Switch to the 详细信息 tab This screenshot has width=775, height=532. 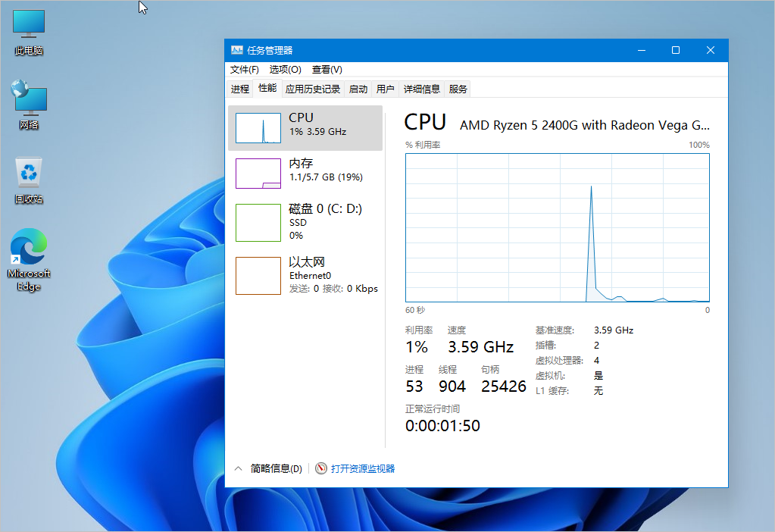(422, 89)
